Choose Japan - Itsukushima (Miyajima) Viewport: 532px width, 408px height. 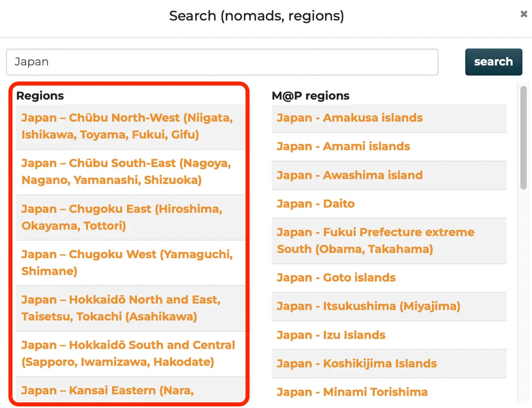pyautogui.click(x=368, y=306)
